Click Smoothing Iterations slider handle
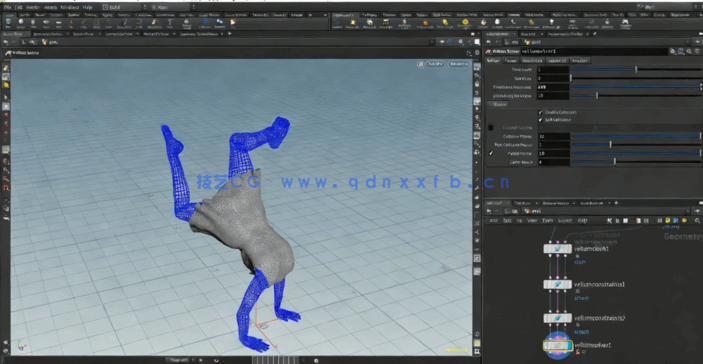Image resolution: width=703 pixels, height=364 pixels. 597,95
